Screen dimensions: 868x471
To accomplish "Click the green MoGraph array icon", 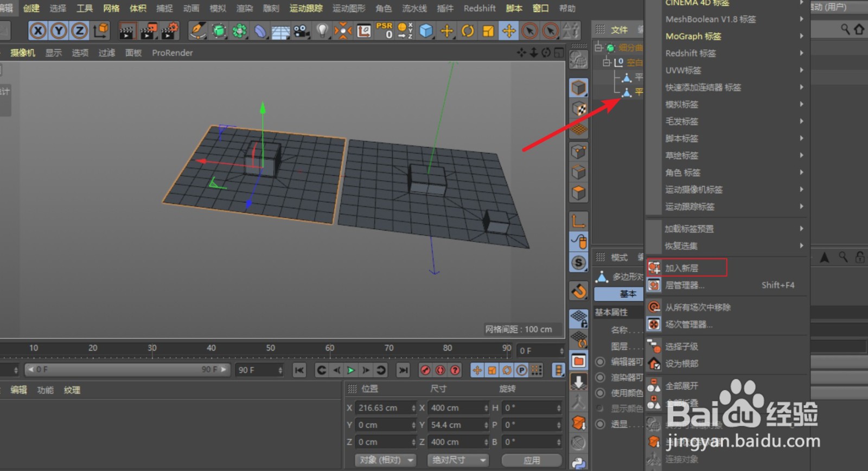I will pos(239,31).
